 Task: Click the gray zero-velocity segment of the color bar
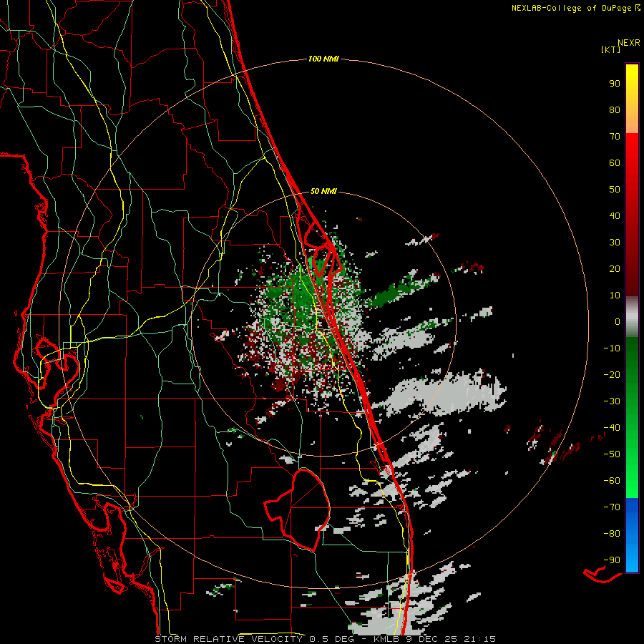[632, 317]
